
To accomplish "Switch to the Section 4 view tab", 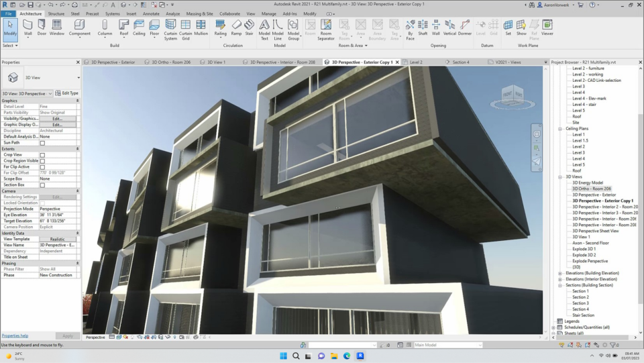I will 460,62.
